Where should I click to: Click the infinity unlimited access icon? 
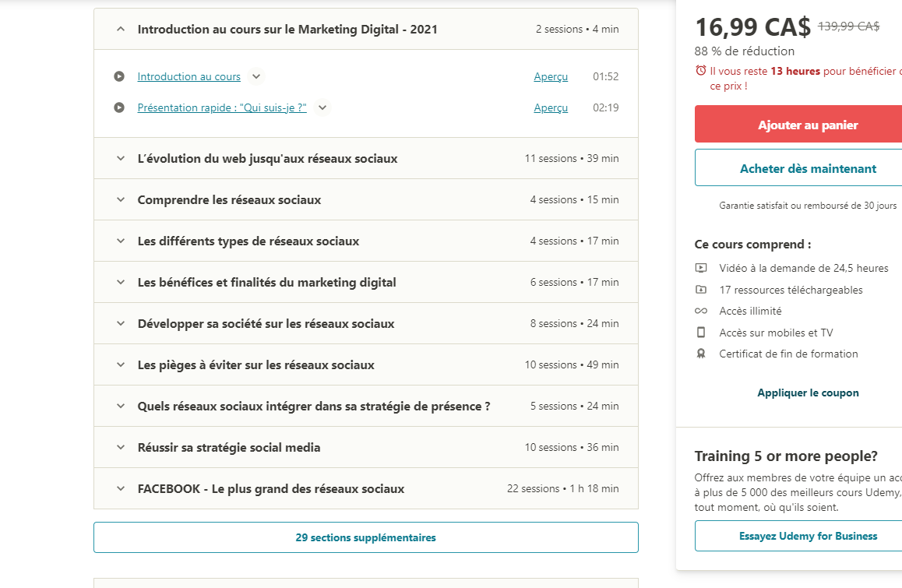pyautogui.click(x=701, y=311)
